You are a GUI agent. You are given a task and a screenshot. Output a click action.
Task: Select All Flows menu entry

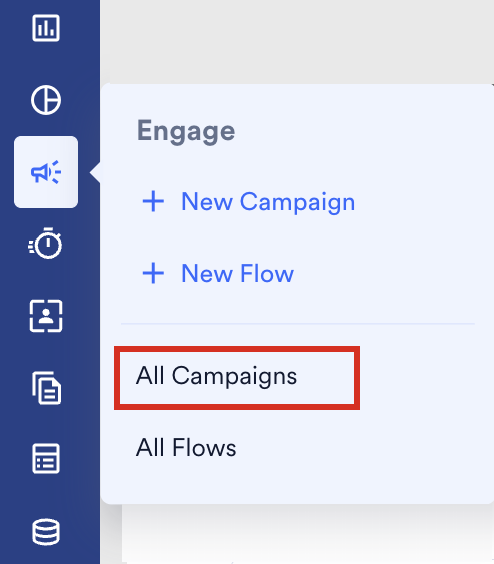(186, 447)
